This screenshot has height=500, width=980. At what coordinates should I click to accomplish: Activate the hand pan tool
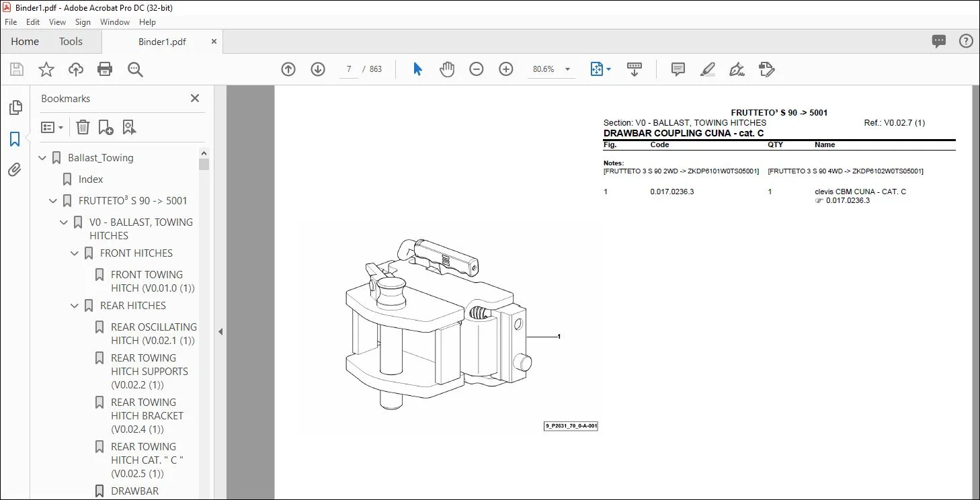click(x=447, y=69)
